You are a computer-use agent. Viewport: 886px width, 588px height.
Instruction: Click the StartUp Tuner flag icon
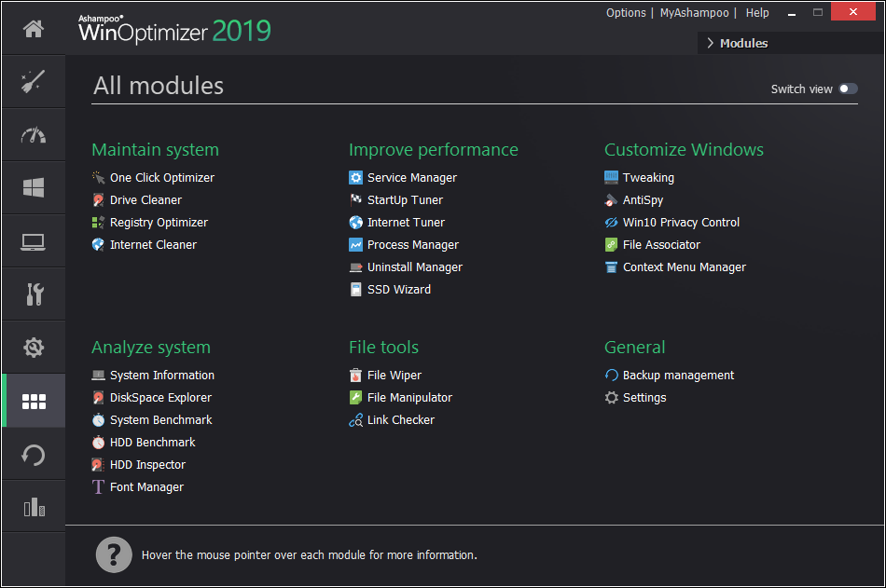(355, 200)
